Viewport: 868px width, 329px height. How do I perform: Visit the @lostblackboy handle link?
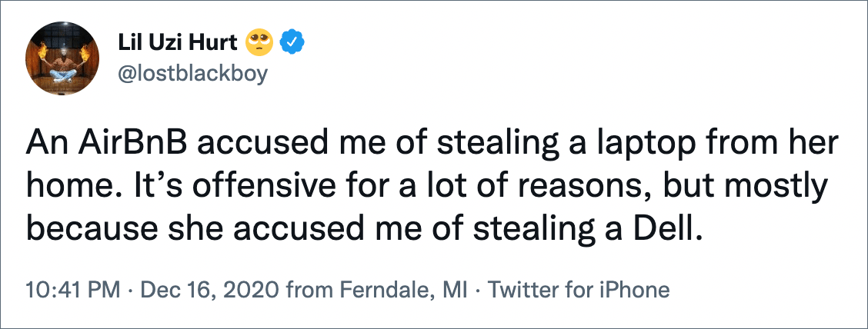(x=192, y=73)
